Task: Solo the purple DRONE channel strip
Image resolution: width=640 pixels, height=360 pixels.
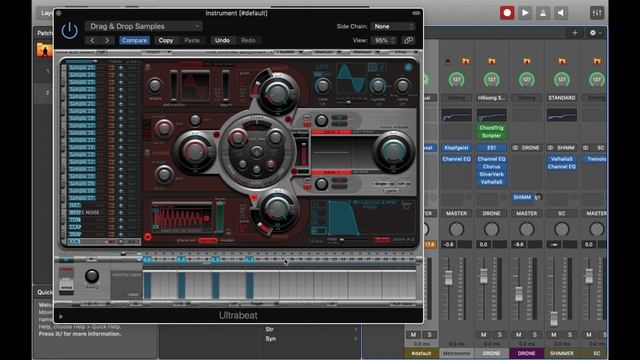Action: pyautogui.click(x=535, y=335)
